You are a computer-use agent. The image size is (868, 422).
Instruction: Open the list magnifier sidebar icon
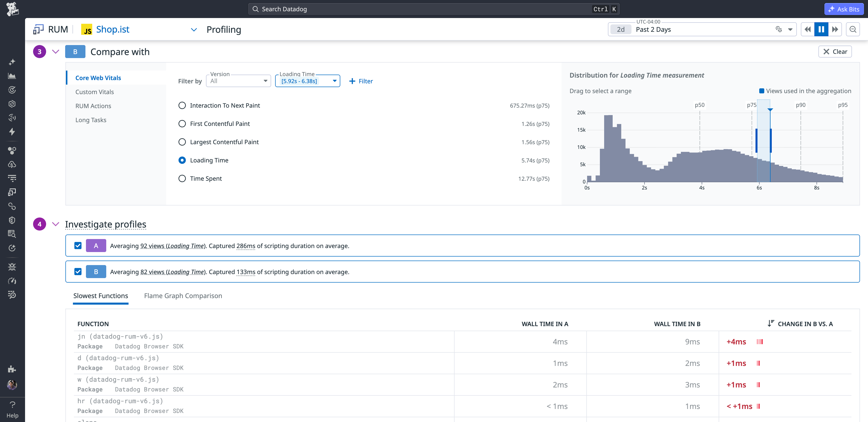point(12,295)
